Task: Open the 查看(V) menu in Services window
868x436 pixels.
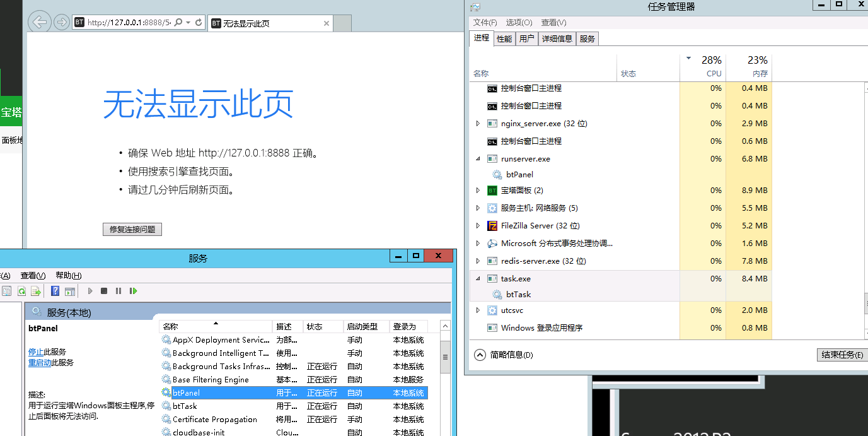Action: pos(33,276)
